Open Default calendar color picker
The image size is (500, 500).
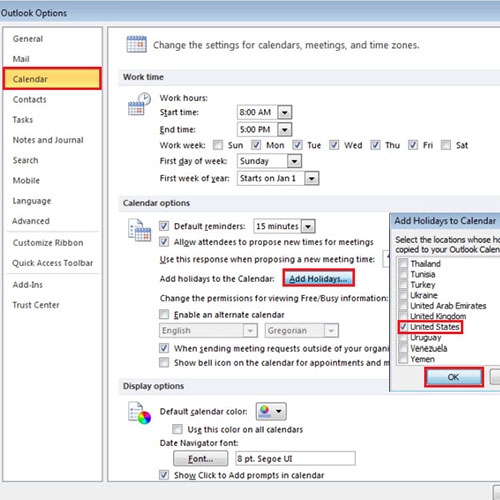coord(271,411)
